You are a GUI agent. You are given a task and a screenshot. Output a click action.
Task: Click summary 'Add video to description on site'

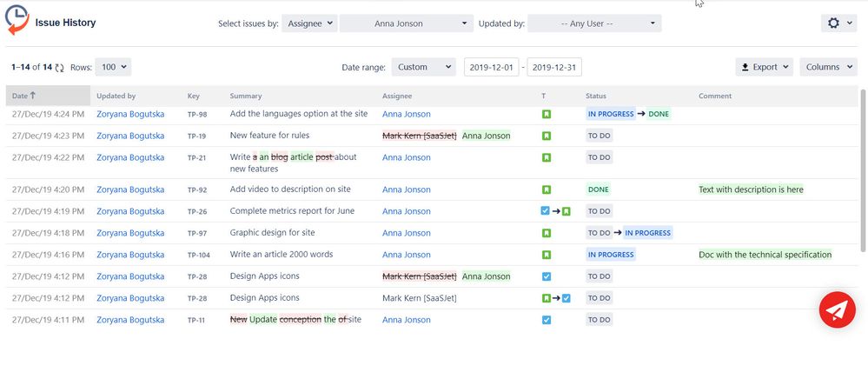click(290, 189)
